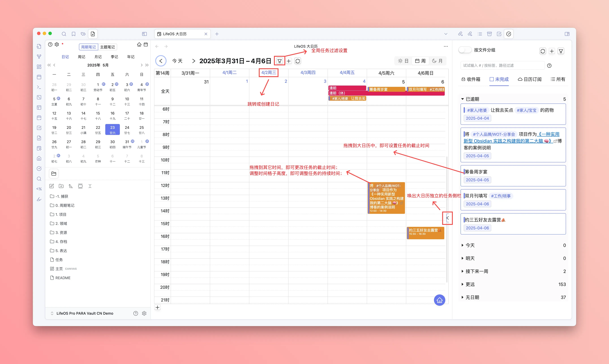The width and height of the screenshot is (609, 364).
Task: Open the 约三五好友去露营 calendar event
Action: (425, 233)
